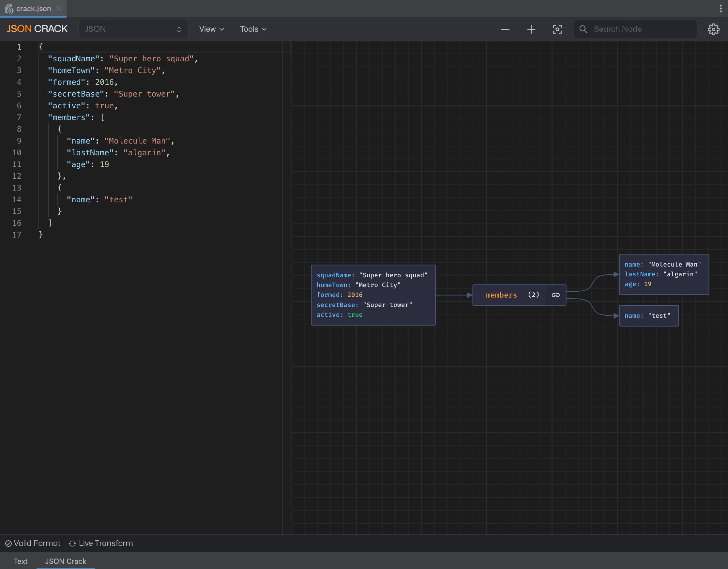This screenshot has width=728, height=569.
Task: Select the JSON Crack bottom tab
Action: click(x=65, y=561)
